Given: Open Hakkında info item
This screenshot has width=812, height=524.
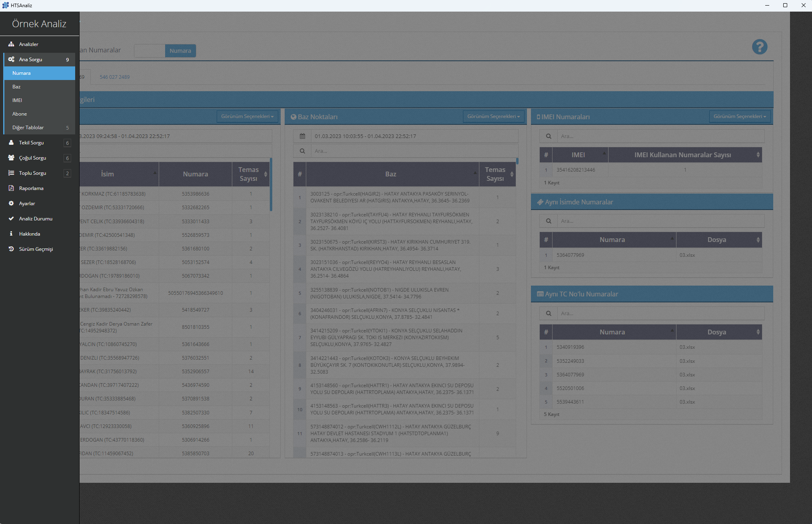Looking at the screenshot, I should pyautogui.click(x=39, y=234).
